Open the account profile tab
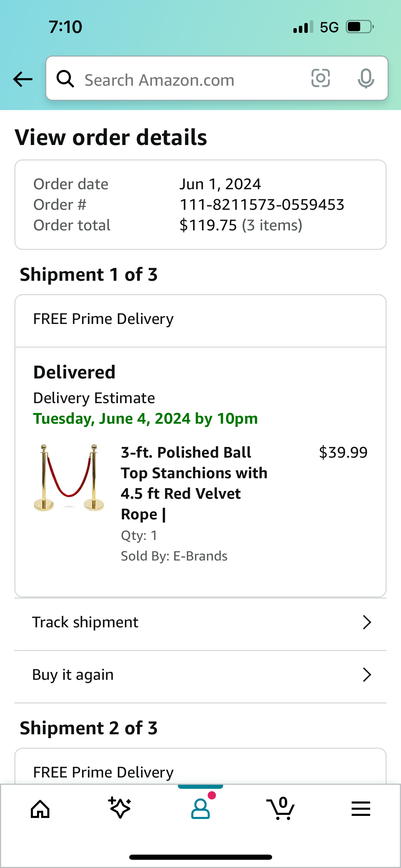Viewport: 401px width, 868px height. (x=200, y=809)
